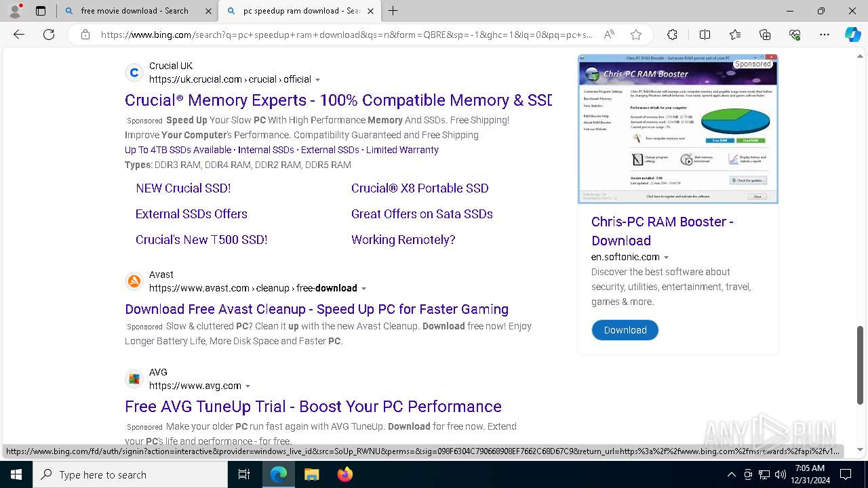Close the free movie download tab

tap(209, 11)
